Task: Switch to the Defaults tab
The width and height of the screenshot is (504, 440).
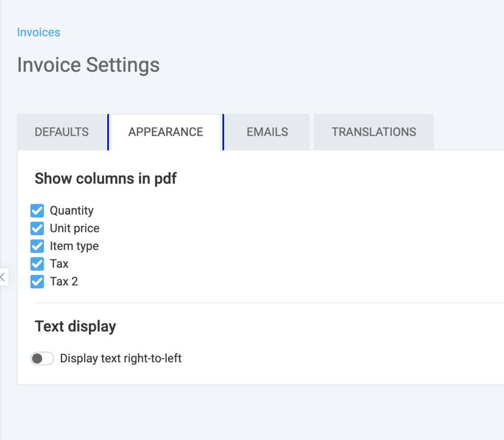Action: pyautogui.click(x=62, y=132)
